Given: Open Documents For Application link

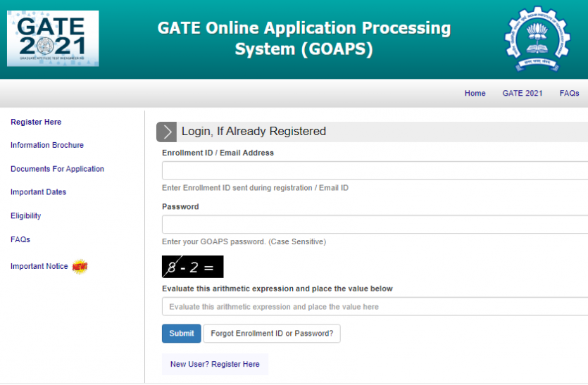Looking at the screenshot, I should (57, 169).
